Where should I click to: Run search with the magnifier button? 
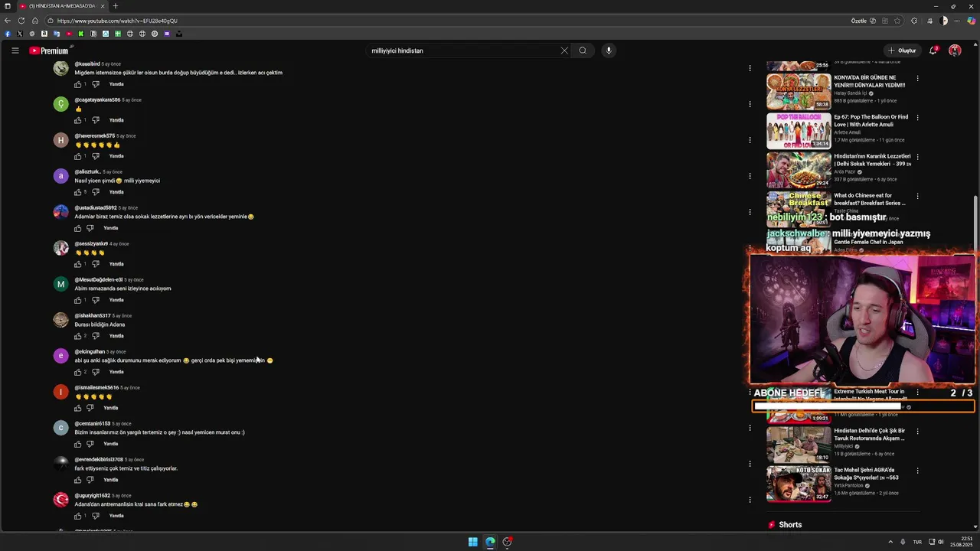[x=583, y=51]
